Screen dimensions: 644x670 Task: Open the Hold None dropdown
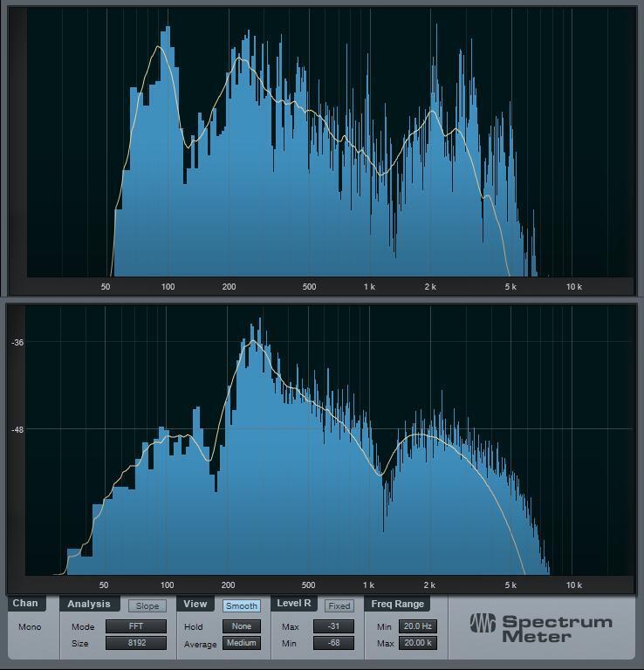pyautogui.click(x=242, y=626)
